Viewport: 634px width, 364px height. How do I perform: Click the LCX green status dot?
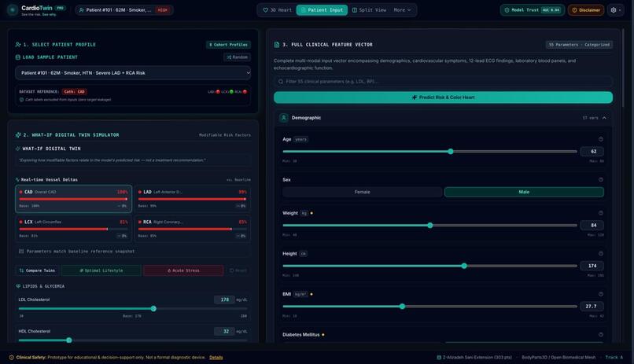point(231,92)
